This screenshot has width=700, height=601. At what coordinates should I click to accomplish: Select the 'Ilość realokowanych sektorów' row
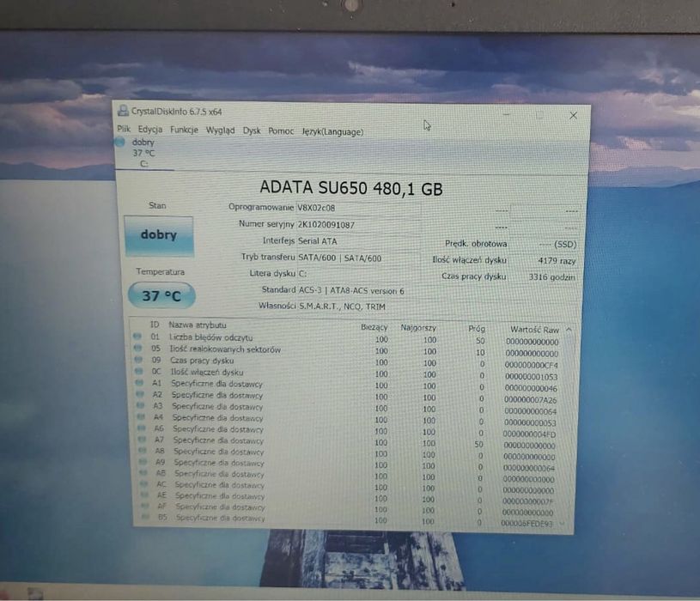(346, 350)
